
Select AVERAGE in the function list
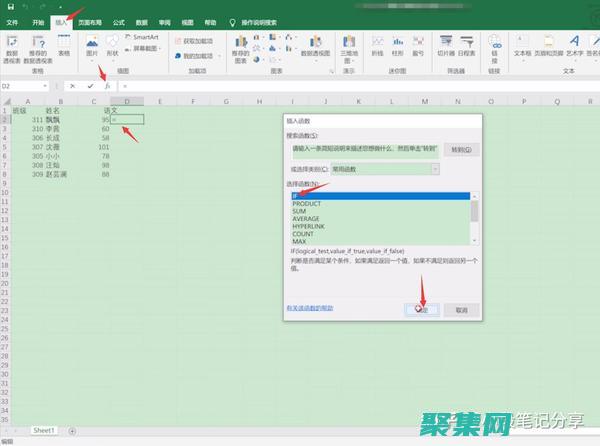[306, 219]
